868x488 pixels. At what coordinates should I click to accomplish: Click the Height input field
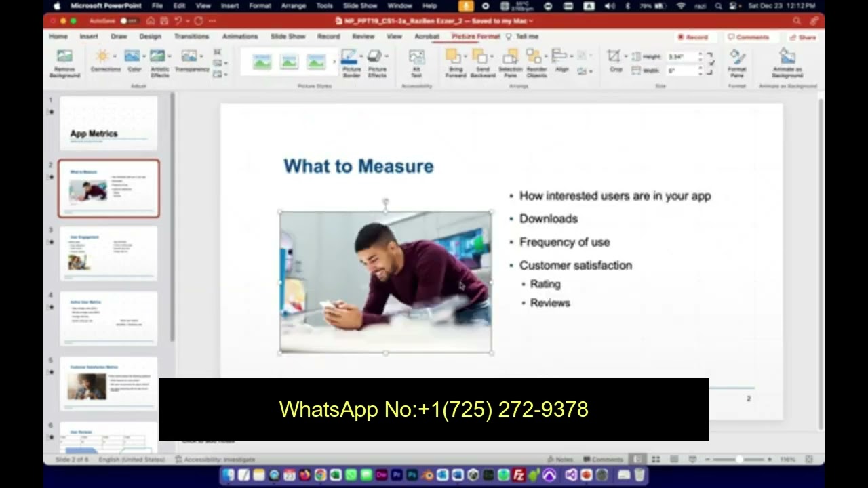pyautogui.click(x=681, y=57)
